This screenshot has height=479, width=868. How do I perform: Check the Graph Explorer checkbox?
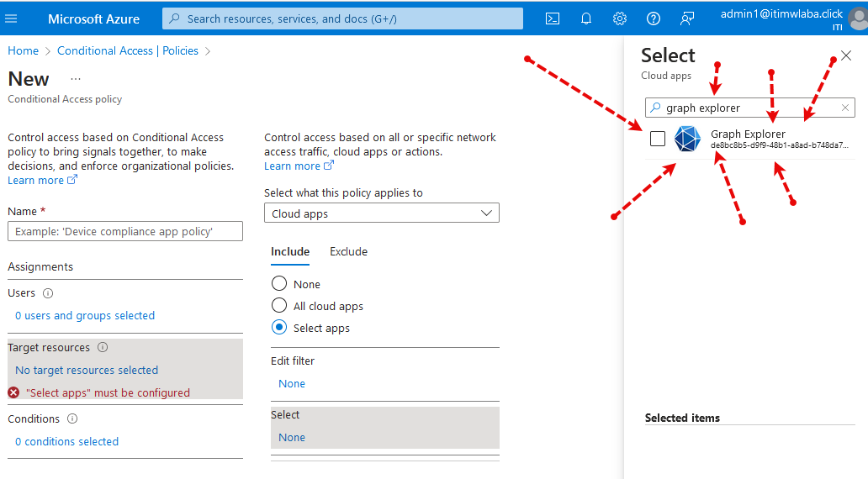(x=658, y=139)
